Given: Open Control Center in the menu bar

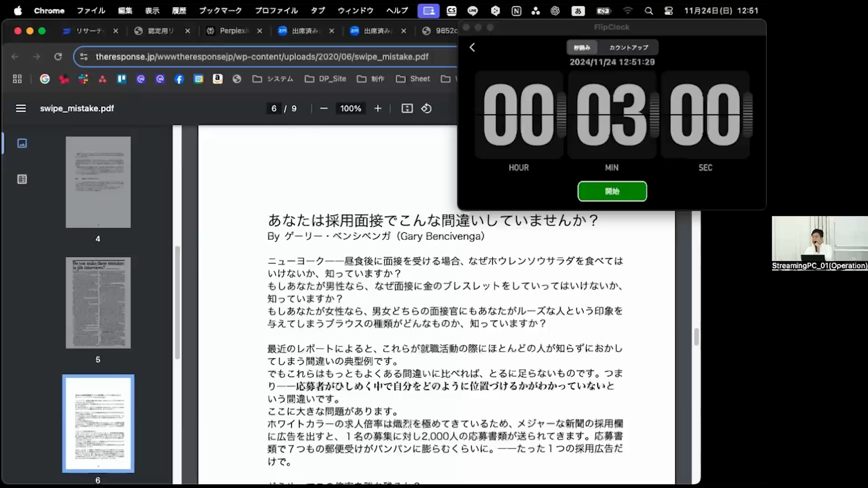Looking at the screenshot, I should [669, 11].
